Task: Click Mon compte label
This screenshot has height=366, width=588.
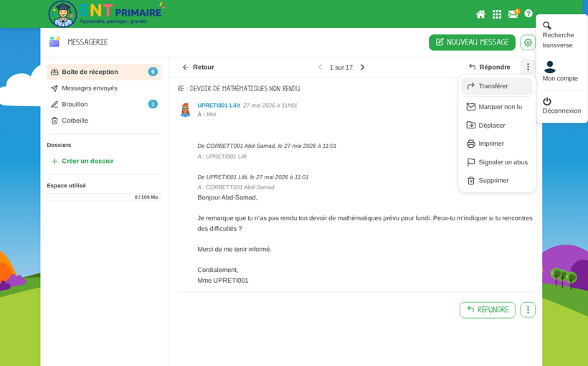Action: coord(560,78)
